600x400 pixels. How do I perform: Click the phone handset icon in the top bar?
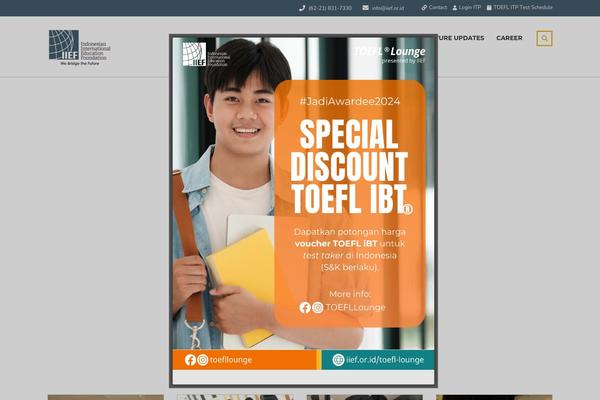pyautogui.click(x=302, y=8)
